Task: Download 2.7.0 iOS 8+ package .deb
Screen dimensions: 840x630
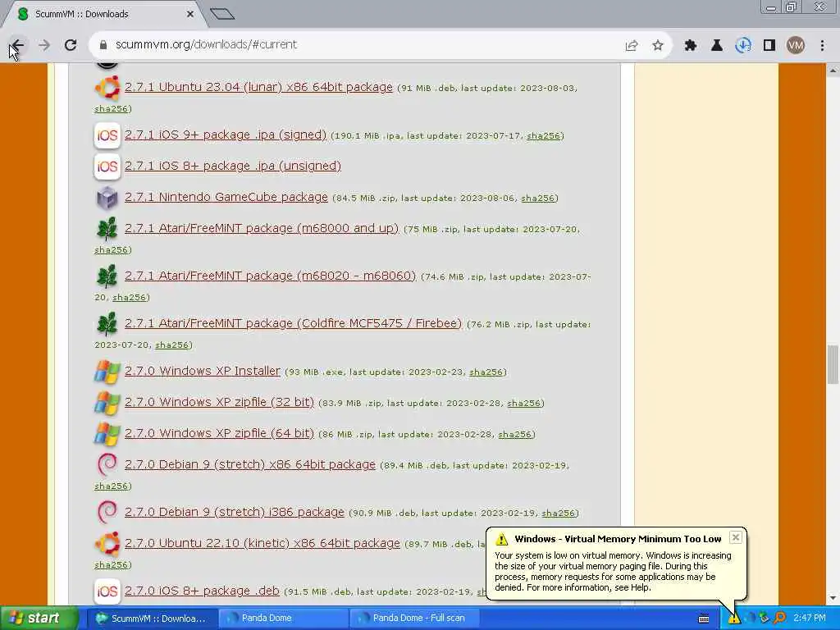Action: point(202,591)
